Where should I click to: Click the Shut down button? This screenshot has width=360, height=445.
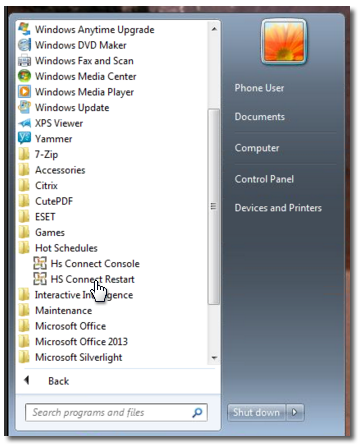256,412
